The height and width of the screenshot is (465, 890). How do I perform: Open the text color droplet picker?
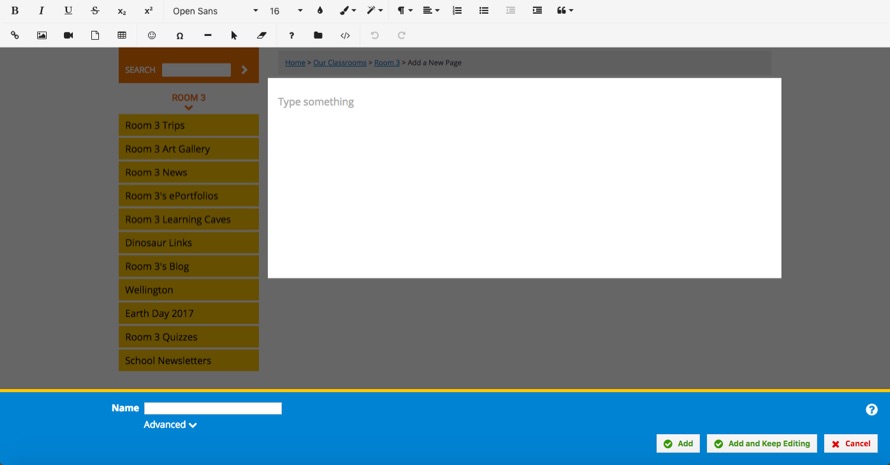320,11
